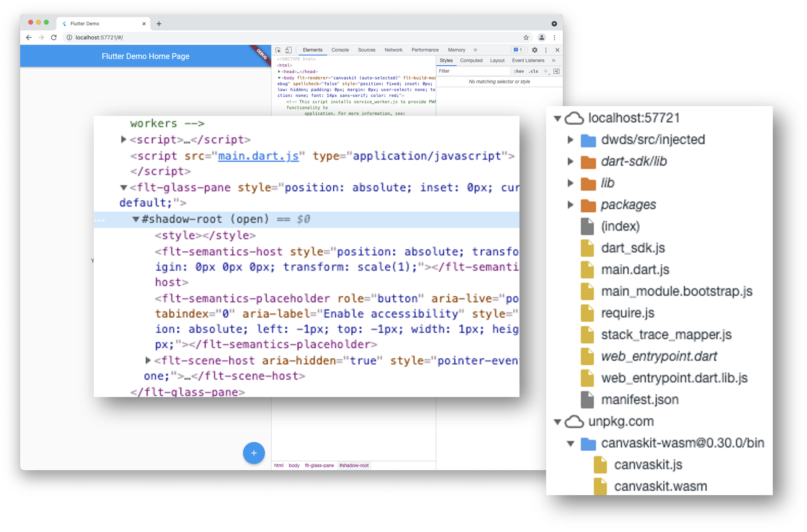Screen dimensions: 807x532
Task: Open the Chrome profile avatar menu
Action: [541, 38]
